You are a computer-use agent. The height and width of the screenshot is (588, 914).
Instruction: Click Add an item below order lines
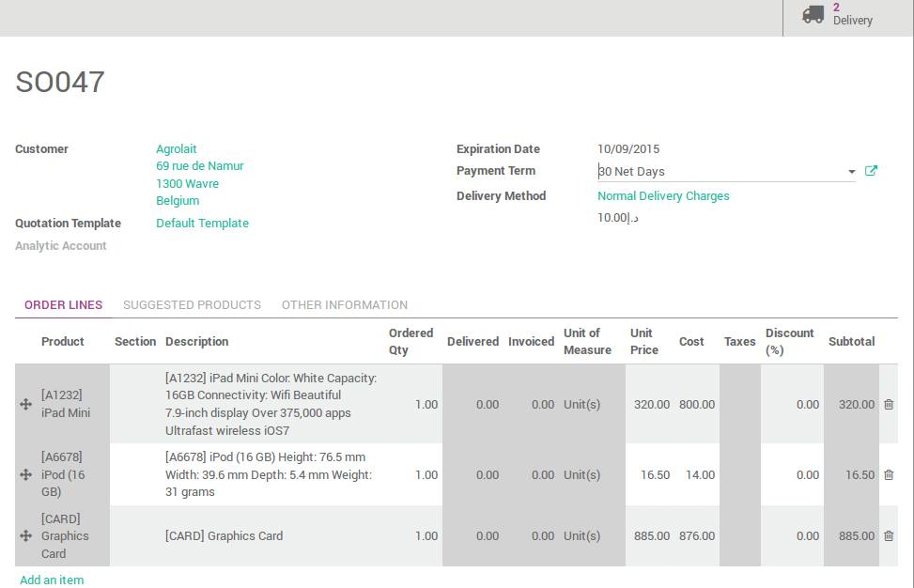click(x=52, y=580)
